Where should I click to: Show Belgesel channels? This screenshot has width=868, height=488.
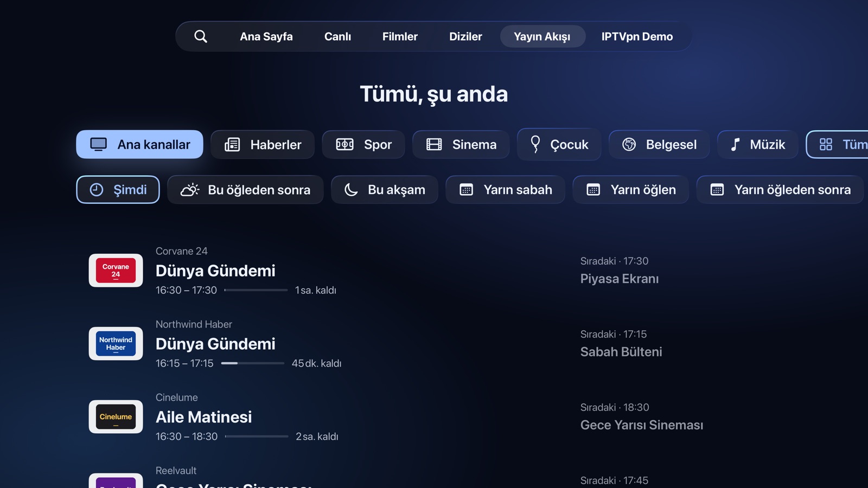659,144
